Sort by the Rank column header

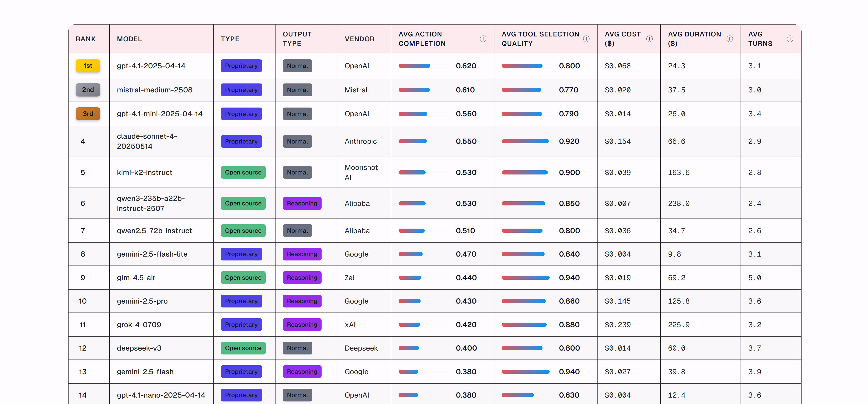point(85,39)
